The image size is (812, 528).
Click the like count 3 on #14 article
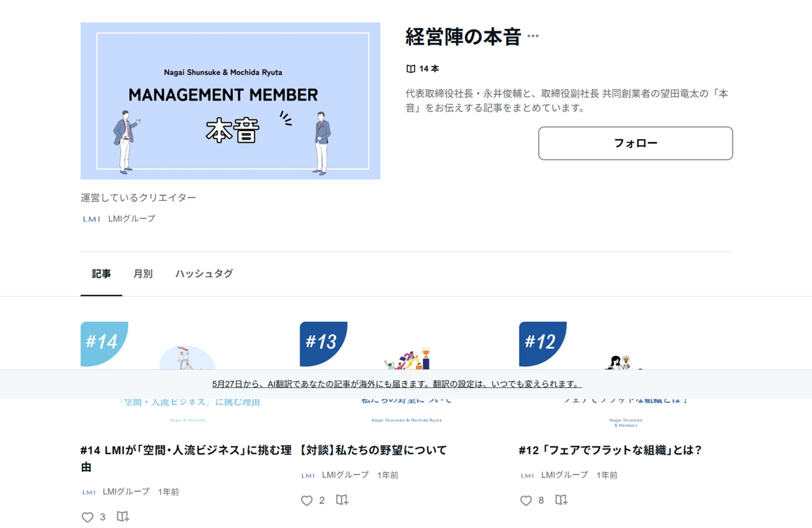pyautogui.click(x=103, y=517)
